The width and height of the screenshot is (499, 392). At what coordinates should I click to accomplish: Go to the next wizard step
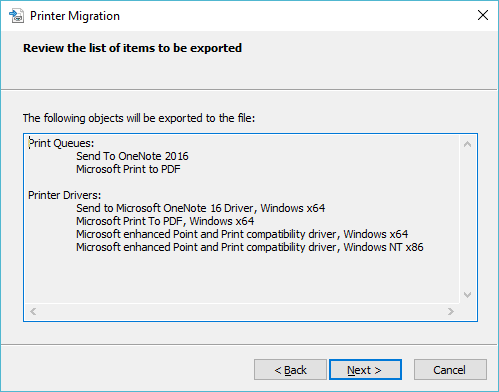pyautogui.click(x=365, y=370)
